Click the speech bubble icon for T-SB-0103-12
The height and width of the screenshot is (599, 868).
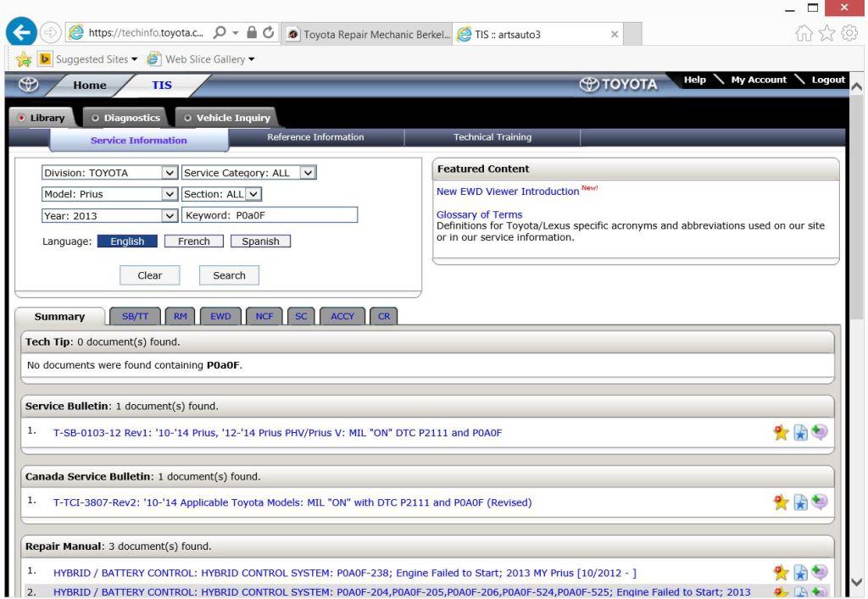click(820, 432)
